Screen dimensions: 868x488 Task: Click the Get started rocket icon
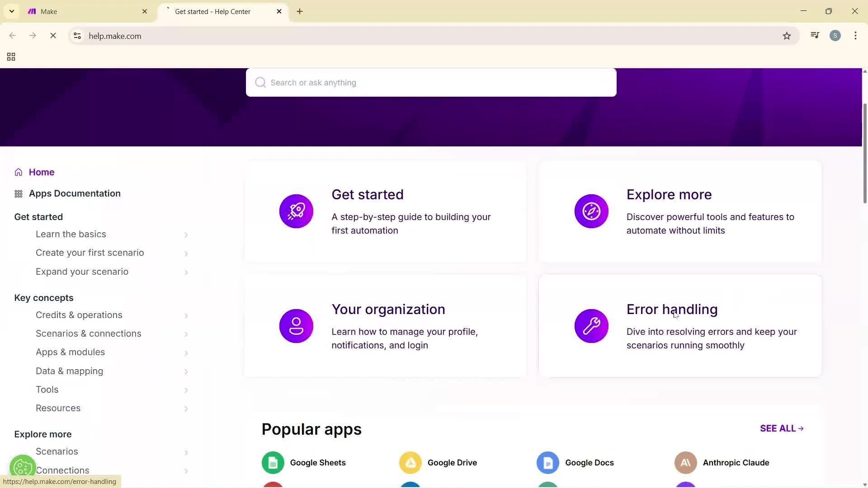296,211
